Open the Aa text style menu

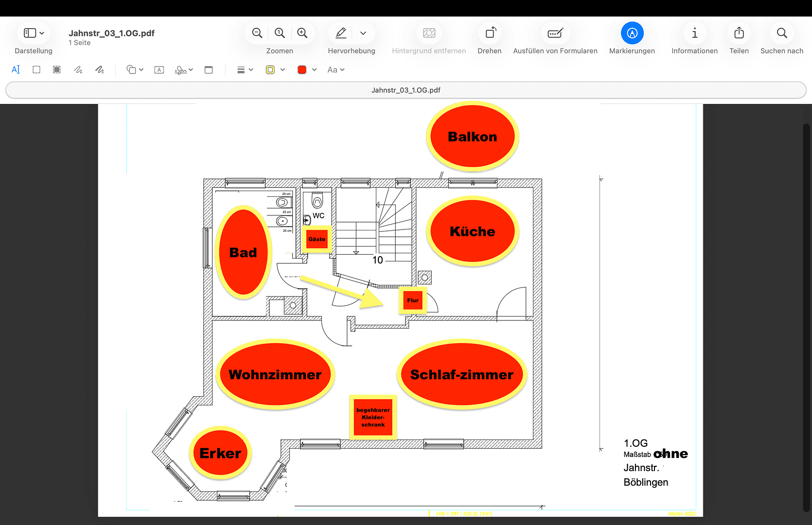pos(335,70)
